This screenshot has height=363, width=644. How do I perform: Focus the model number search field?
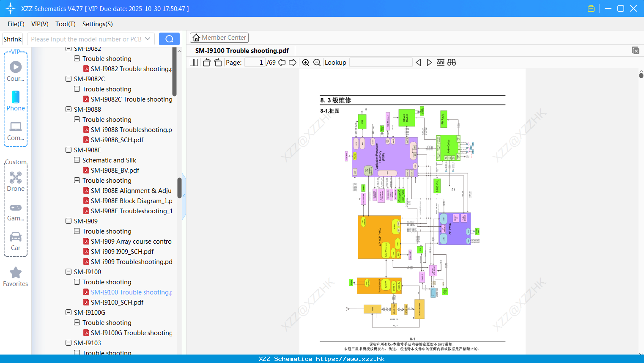click(86, 39)
